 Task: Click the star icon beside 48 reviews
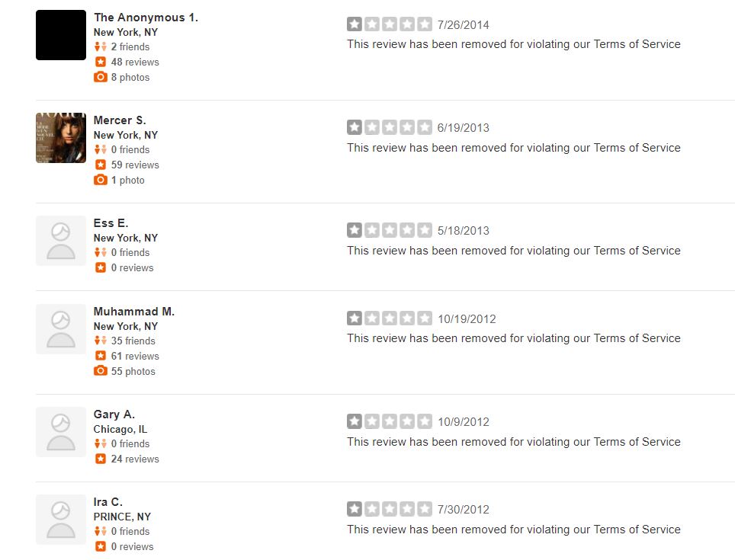[x=101, y=62]
